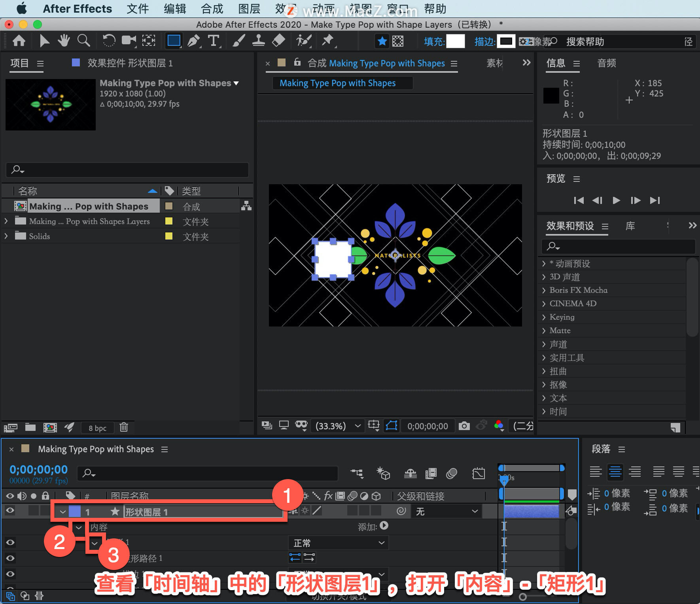Toggle the quality switch for 形状图层 1
Image resolution: width=700 pixels, height=604 pixels.
point(317,511)
